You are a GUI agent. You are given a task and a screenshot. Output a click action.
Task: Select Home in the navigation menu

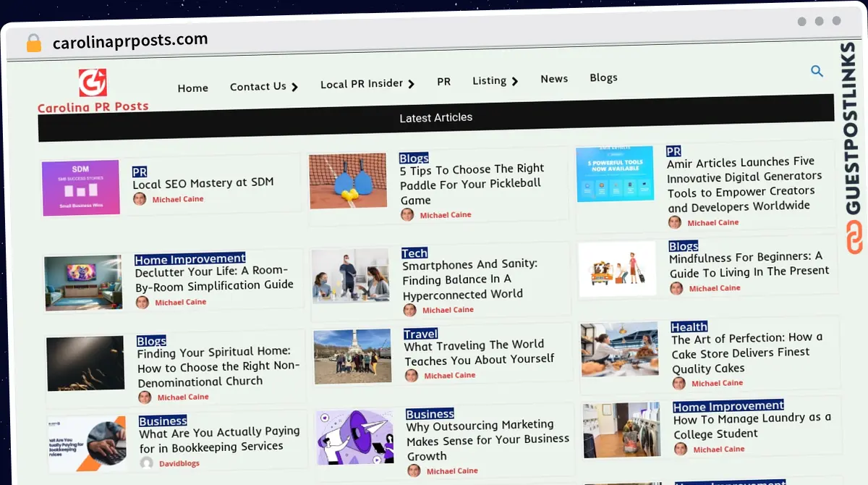[x=192, y=88]
